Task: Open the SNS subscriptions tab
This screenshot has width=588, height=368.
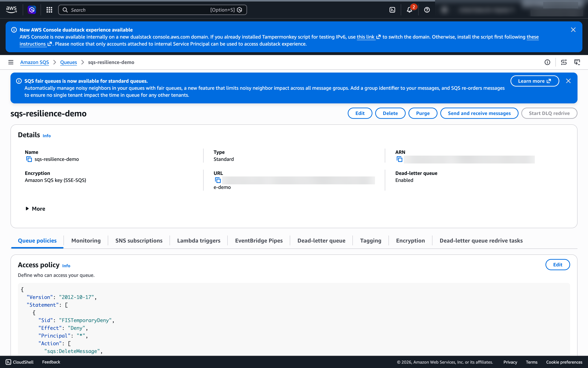Action: pos(139,240)
